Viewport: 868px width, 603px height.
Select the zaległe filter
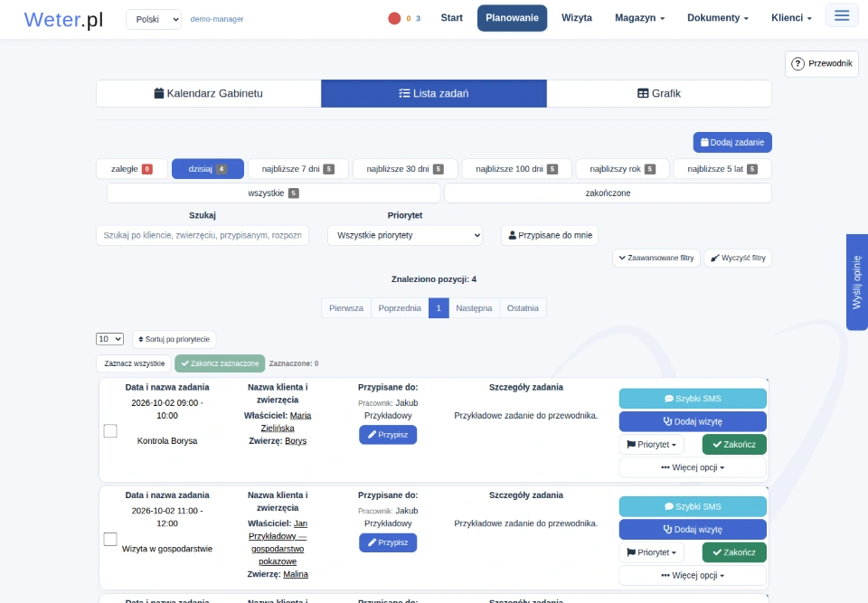(x=132, y=169)
